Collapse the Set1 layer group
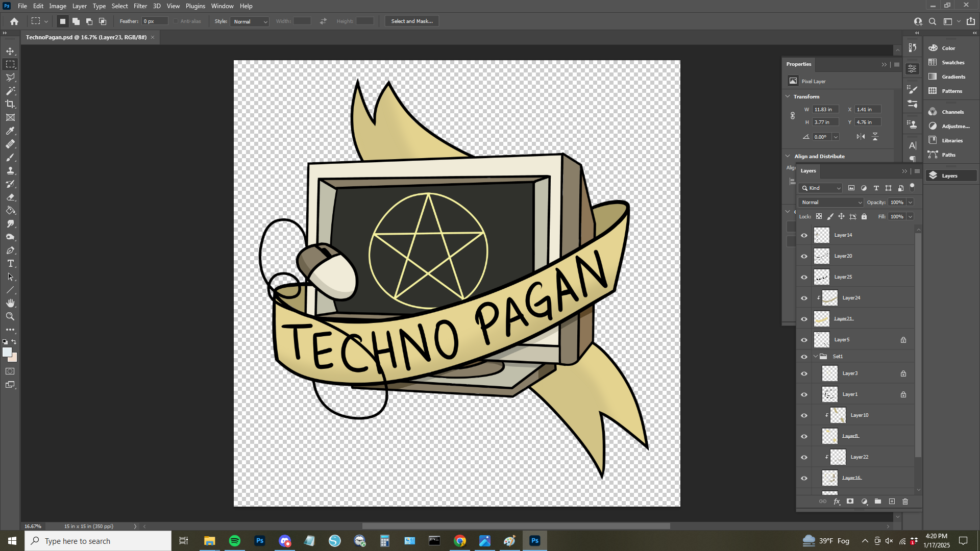The width and height of the screenshot is (980, 551). pyautogui.click(x=815, y=356)
